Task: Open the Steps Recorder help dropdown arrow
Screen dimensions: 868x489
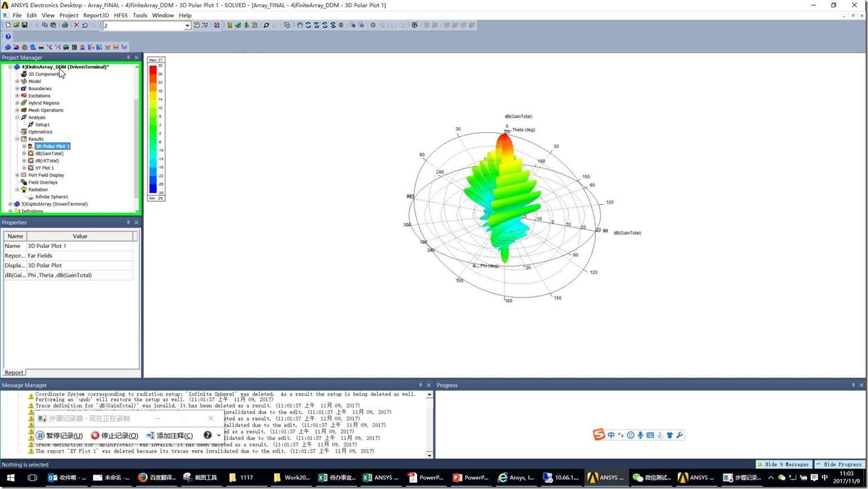Action: point(219,435)
